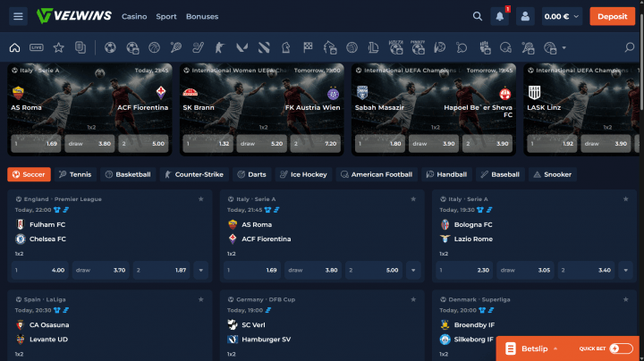Open favorites star in sports bar
The width and height of the screenshot is (644, 361).
click(58, 47)
